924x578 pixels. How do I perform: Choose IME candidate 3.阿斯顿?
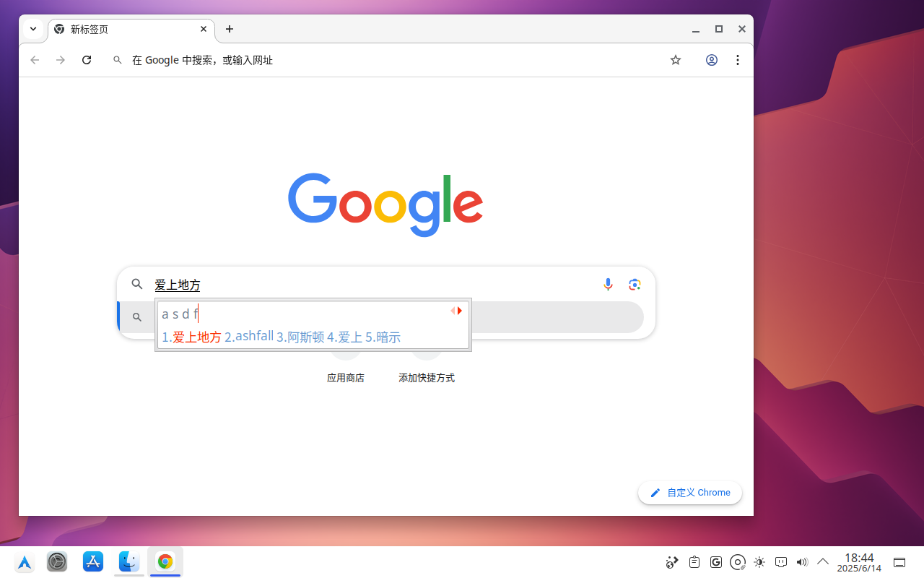click(x=300, y=337)
